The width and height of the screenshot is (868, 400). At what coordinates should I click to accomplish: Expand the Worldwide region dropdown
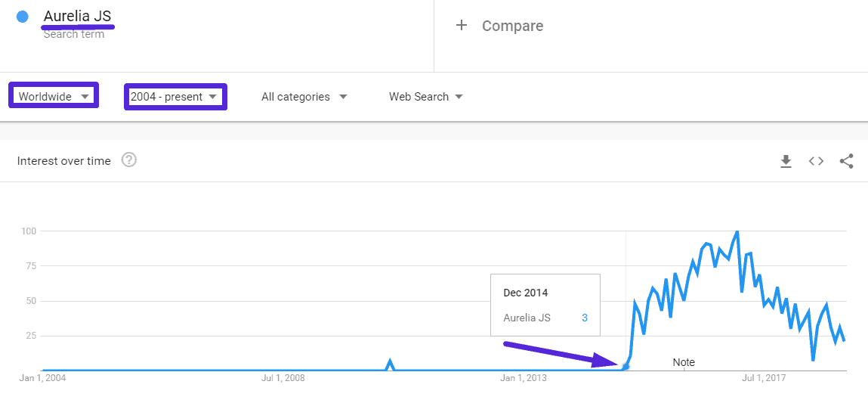click(x=54, y=96)
